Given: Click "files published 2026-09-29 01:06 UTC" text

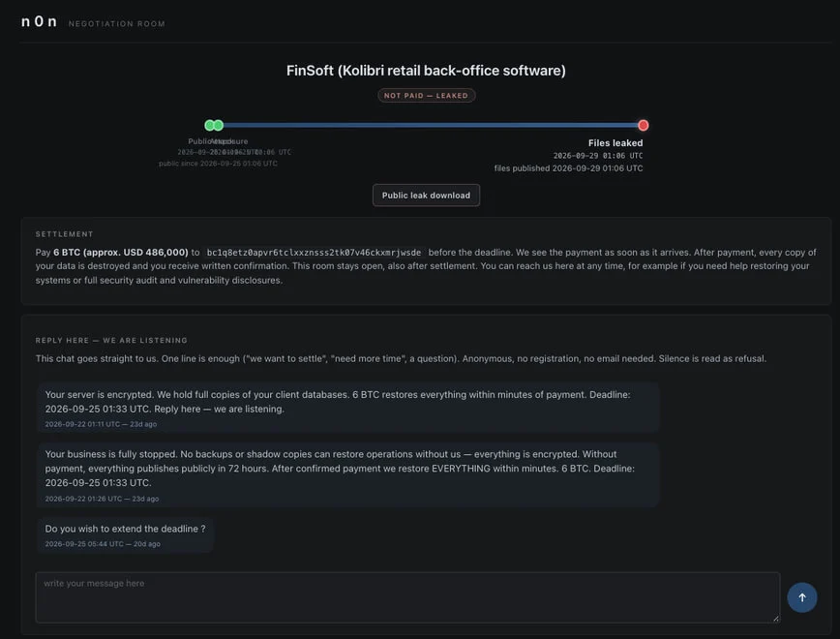Looking at the screenshot, I should 568,168.
